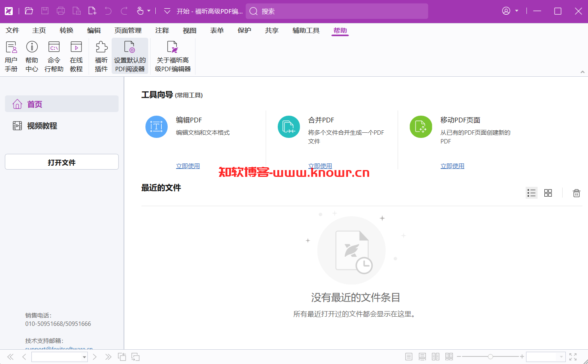Click the next view icon in status bar
The width and height of the screenshot is (588, 364).
135,357
